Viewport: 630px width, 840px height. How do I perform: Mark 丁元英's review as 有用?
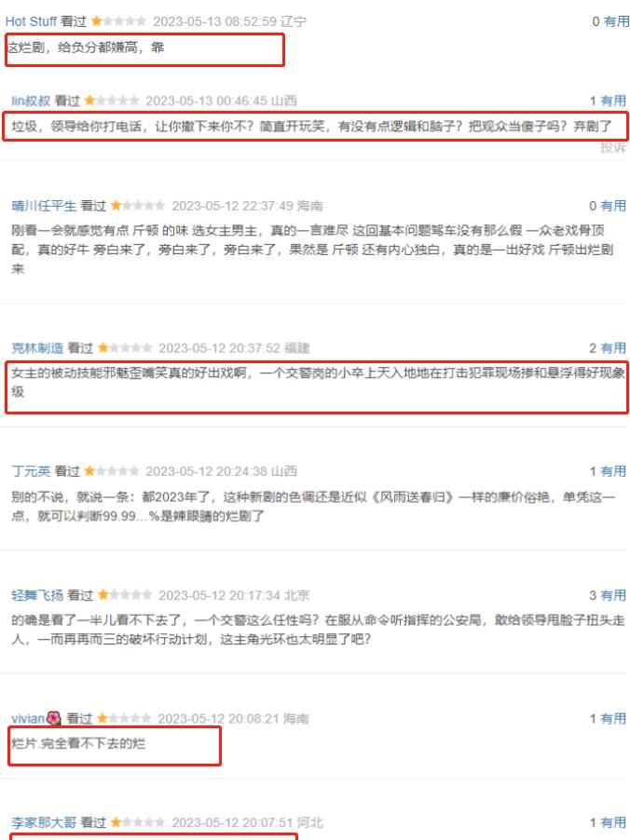pyautogui.click(x=613, y=471)
